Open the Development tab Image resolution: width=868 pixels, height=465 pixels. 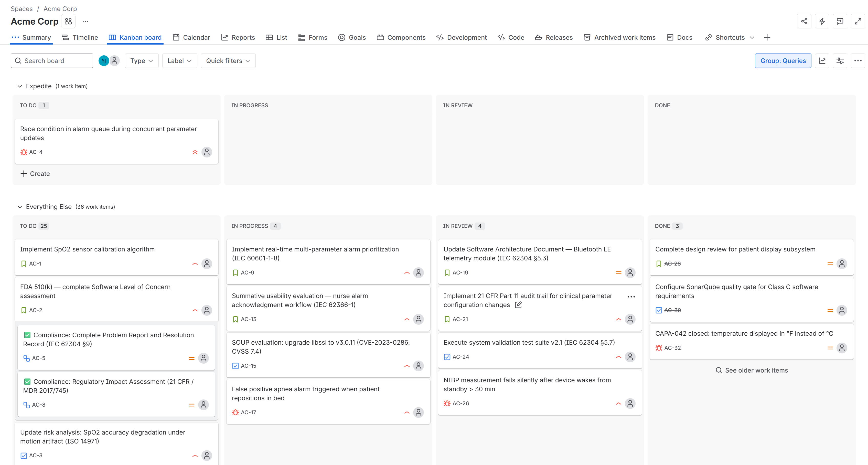461,37
